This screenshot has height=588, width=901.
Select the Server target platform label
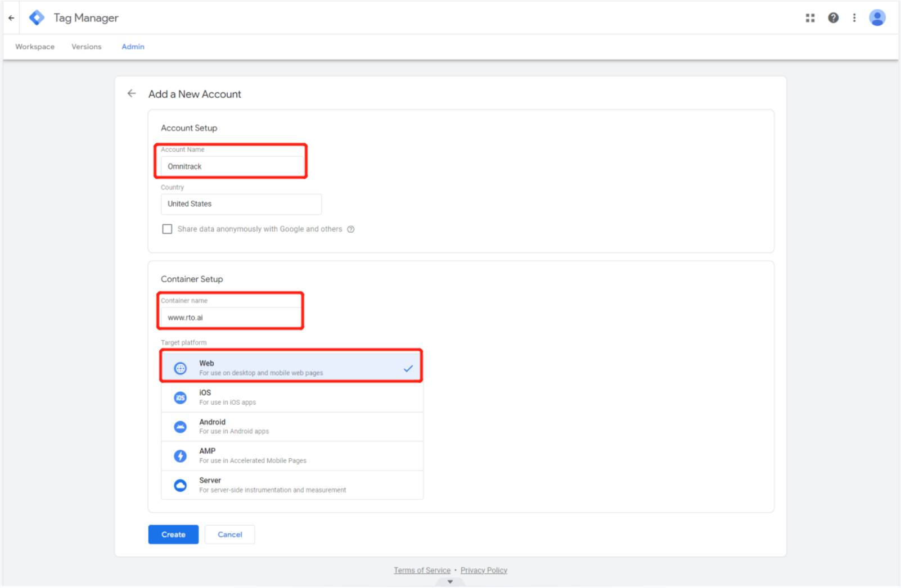coord(210,480)
